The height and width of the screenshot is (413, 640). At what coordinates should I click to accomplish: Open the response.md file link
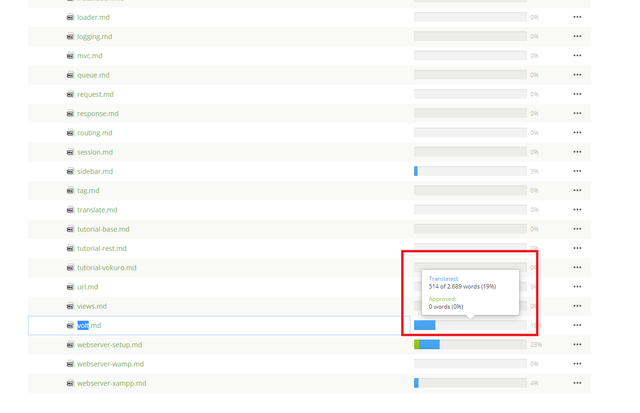pyautogui.click(x=98, y=113)
